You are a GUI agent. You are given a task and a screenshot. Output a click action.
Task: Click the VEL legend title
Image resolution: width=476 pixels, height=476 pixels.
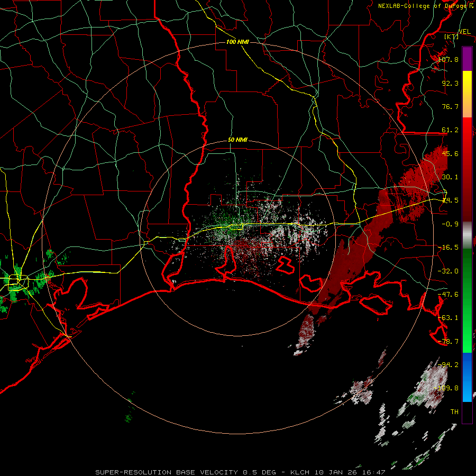[x=464, y=32]
